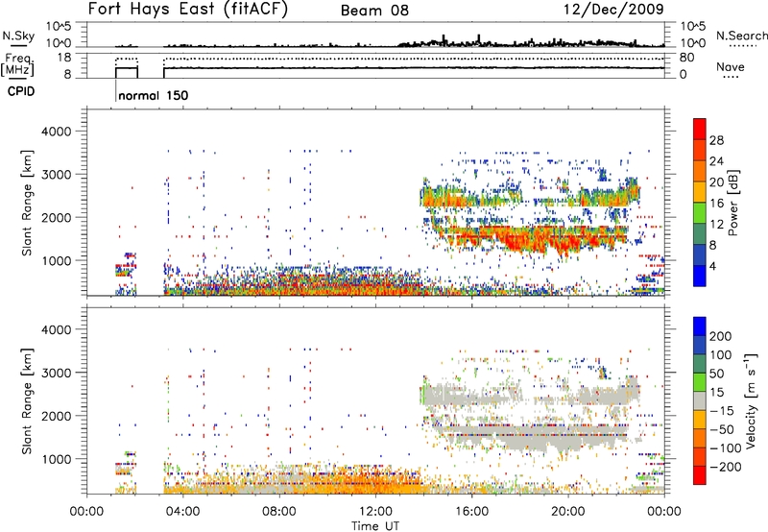The height and width of the screenshot is (532, 768).
Task: Click the 'CPID' label
Action: tap(21, 91)
